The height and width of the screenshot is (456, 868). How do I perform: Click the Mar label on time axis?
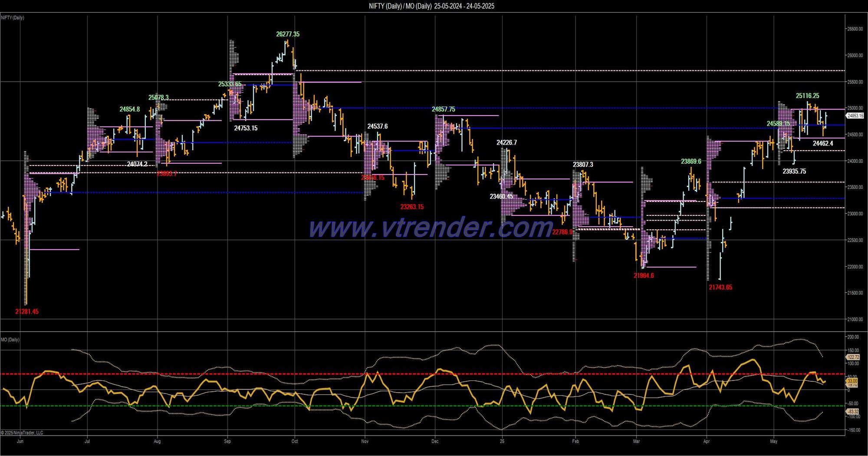[x=637, y=442]
